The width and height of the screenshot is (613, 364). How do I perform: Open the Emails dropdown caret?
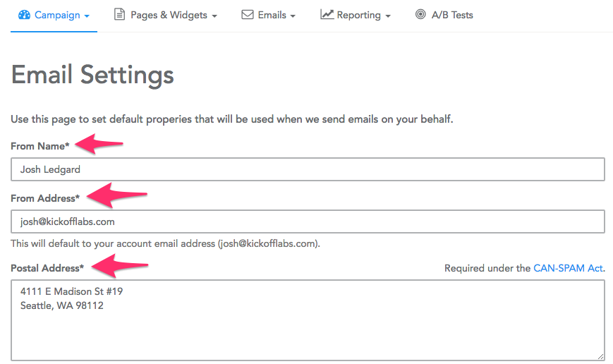pyautogui.click(x=293, y=16)
